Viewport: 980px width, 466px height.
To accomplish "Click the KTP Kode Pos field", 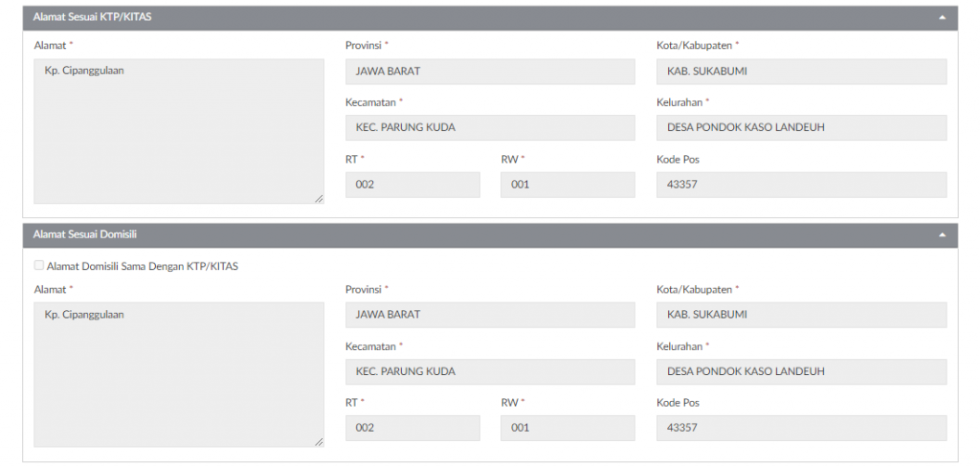I will click(x=801, y=186).
